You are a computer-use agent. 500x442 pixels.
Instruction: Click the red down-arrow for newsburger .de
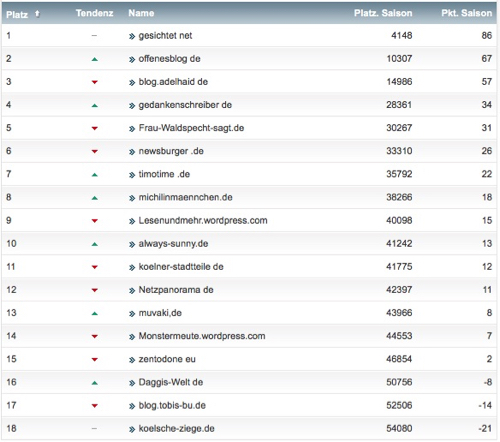(95, 152)
